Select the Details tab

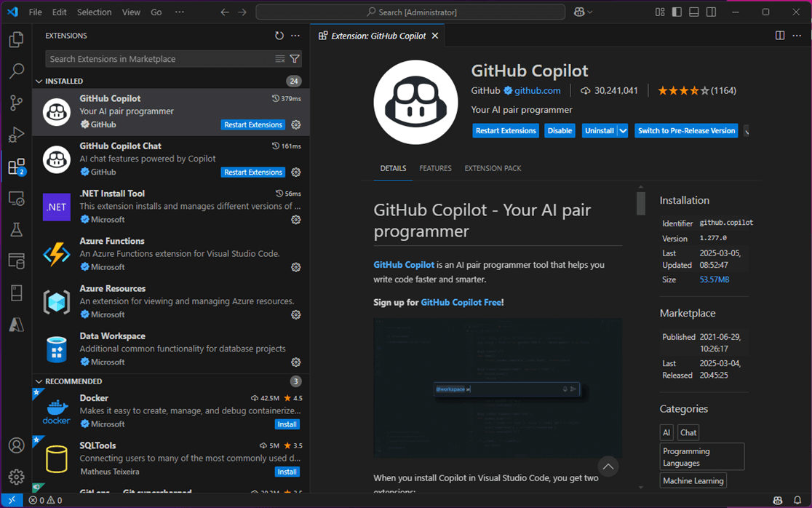[393, 168]
